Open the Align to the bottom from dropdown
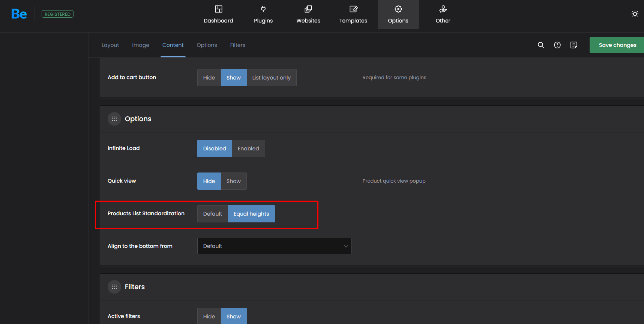Screen dimensions: 644x324 (274, 246)
